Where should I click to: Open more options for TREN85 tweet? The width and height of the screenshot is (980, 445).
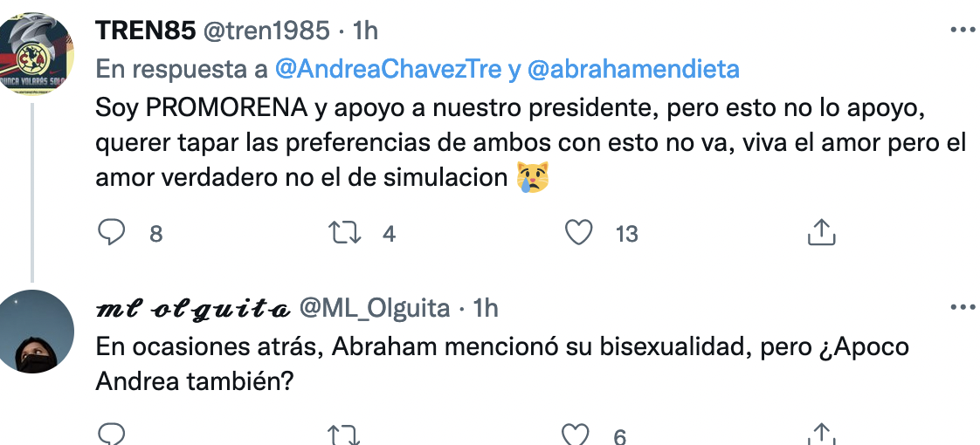click(963, 30)
